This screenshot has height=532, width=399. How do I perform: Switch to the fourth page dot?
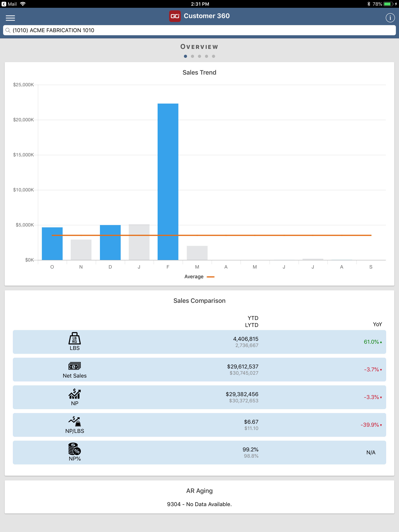point(206,56)
